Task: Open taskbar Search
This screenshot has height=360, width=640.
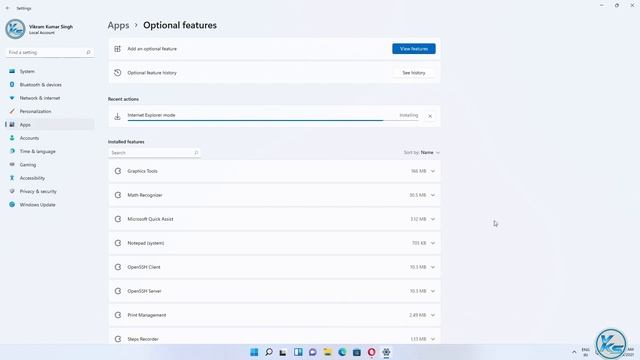Action: tap(269, 352)
